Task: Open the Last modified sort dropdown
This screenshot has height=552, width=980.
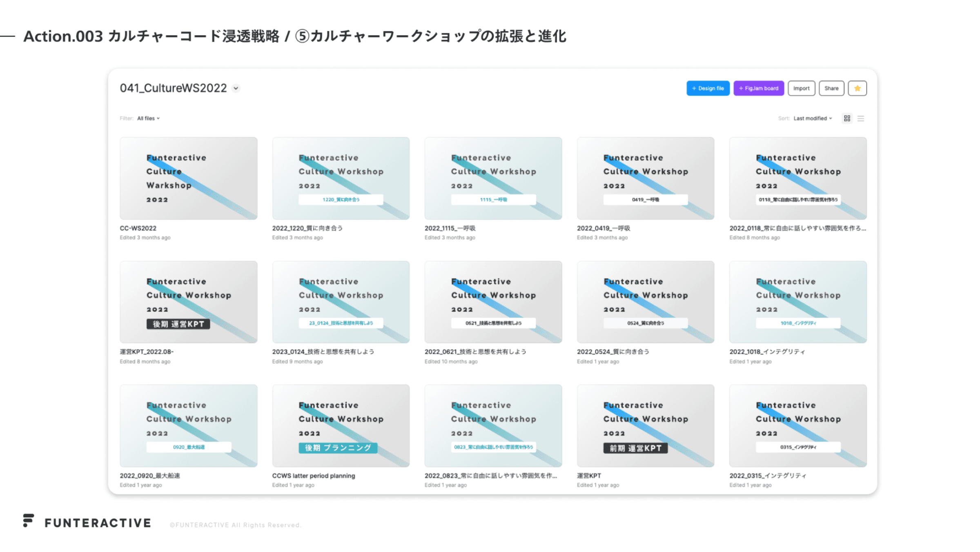Action: pyautogui.click(x=812, y=118)
